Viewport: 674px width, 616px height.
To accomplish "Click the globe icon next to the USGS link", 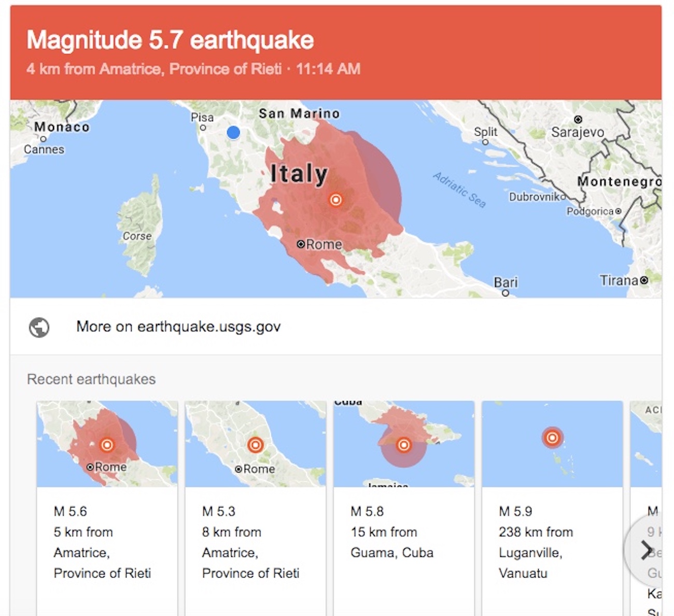I will tap(38, 326).
